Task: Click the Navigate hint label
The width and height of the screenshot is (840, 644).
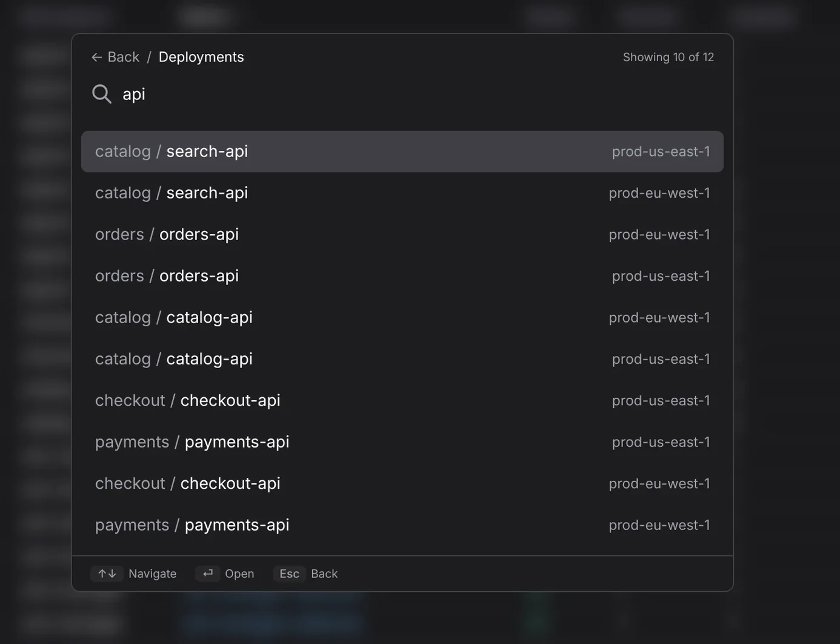Action: (153, 574)
